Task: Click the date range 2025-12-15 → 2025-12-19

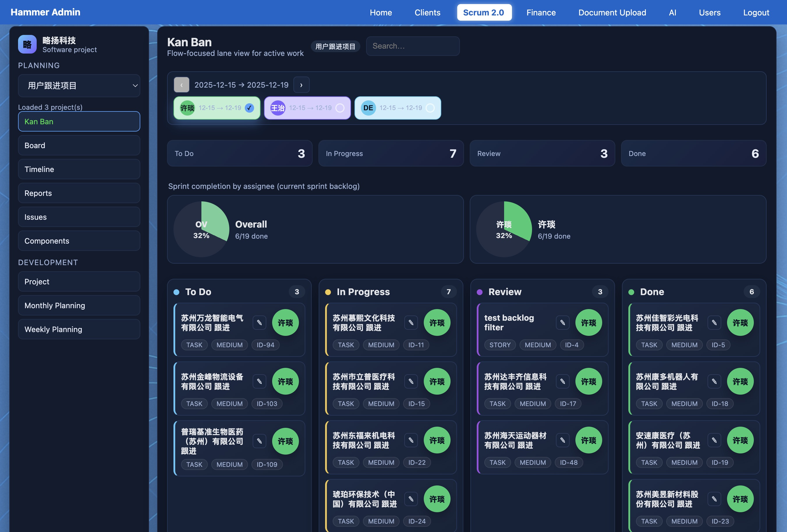Action: [x=242, y=85]
